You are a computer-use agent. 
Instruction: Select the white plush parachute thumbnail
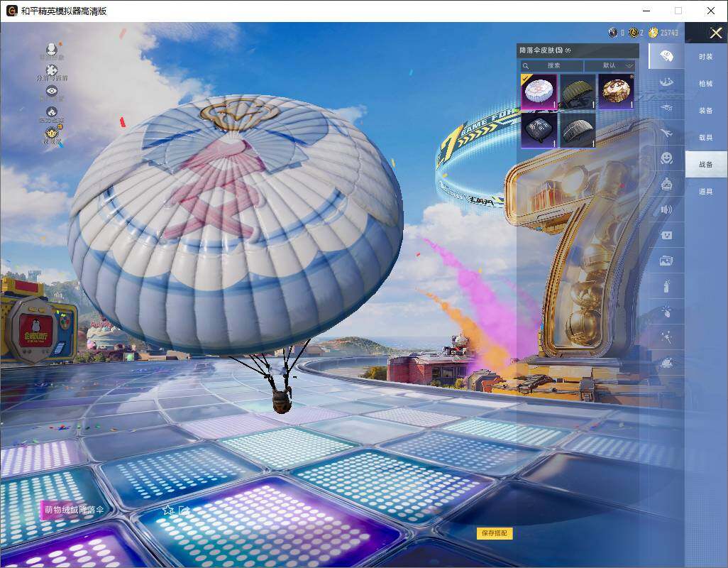539,92
